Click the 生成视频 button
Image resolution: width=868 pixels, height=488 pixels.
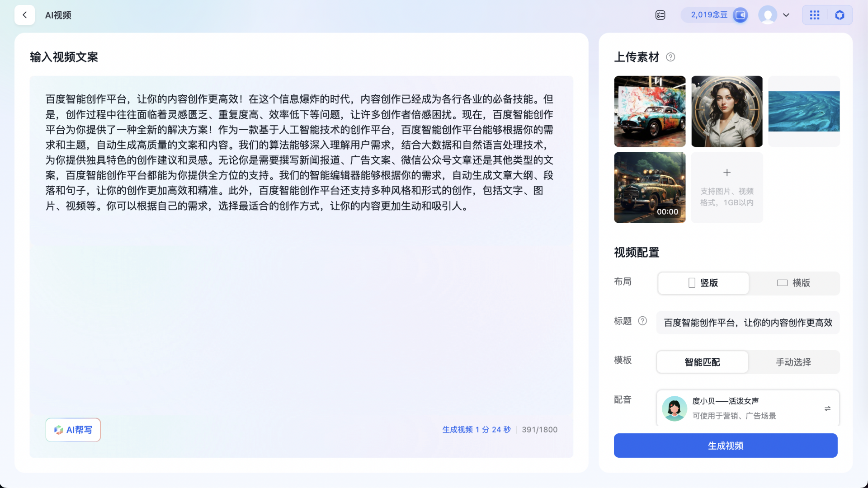[725, 445]
